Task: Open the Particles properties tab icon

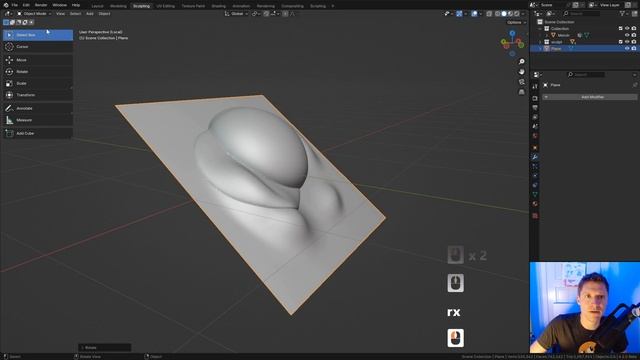Action: (535, 167)
